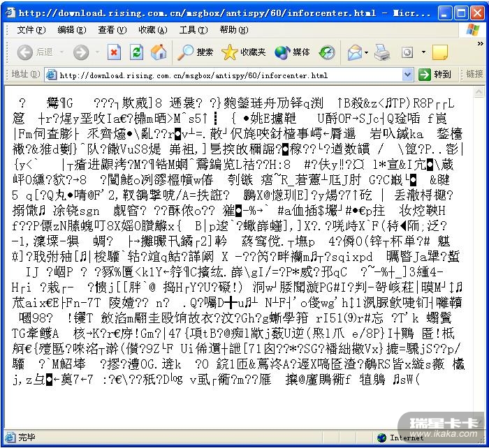
Task: Go to the Home page icon
Action: pyautogui.click(x=159, y=52)
